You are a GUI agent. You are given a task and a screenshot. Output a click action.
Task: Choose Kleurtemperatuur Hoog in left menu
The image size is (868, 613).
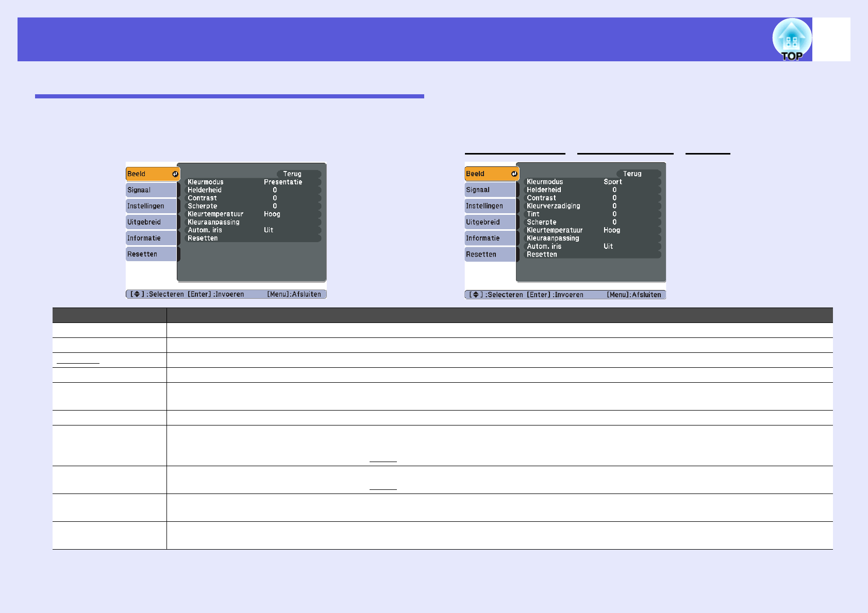[x=253, y=214]
